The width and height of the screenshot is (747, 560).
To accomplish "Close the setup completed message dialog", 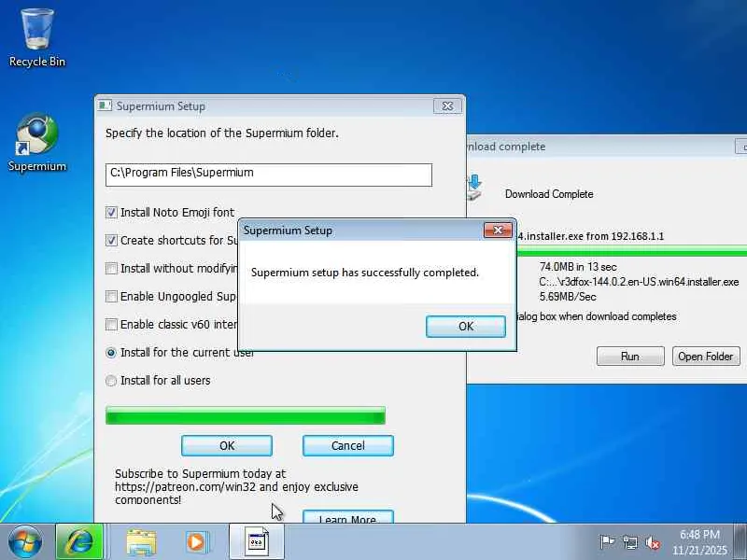I will point(498,231).
